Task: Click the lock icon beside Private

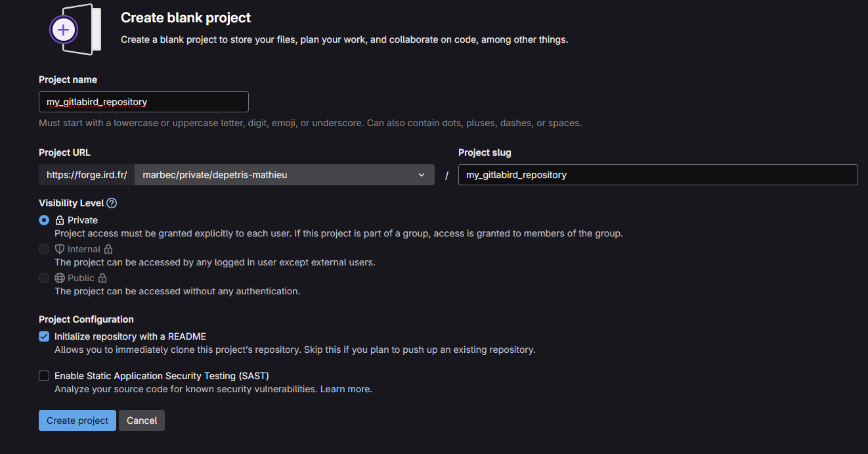Action: (60, 220)
